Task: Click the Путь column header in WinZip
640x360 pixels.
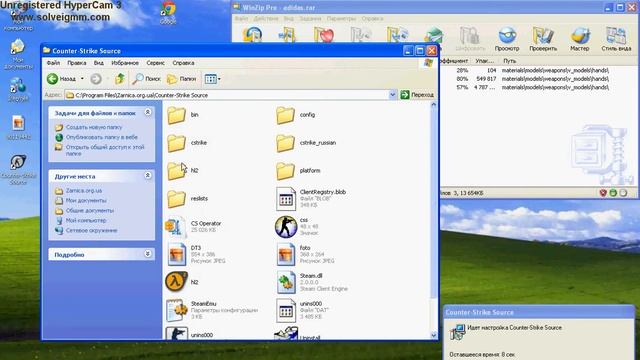Action: (x=509, y=61)
